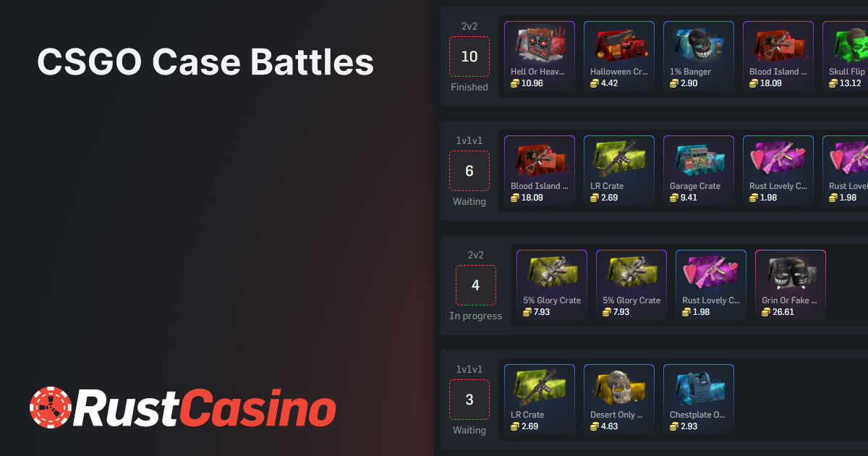
Task: Join the waiting battle with 3 rounds
Action: tap(469, 400)
